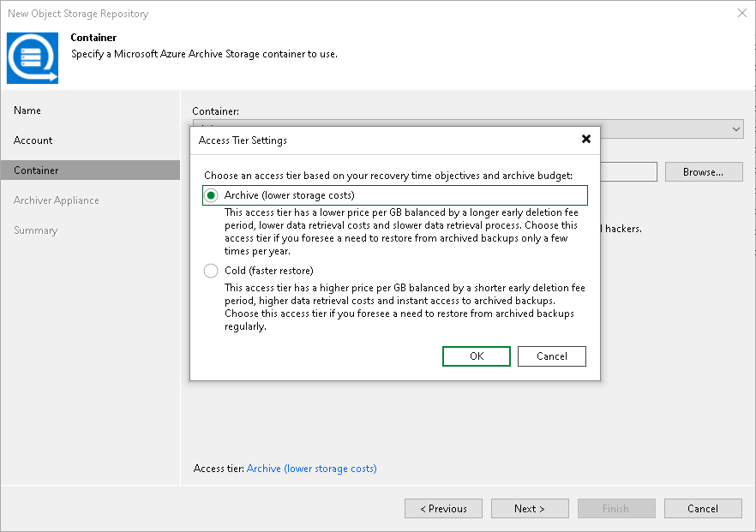
Task: Click the folder input field beside Browse
Action: pyautogui.click(x=629, y=172)
